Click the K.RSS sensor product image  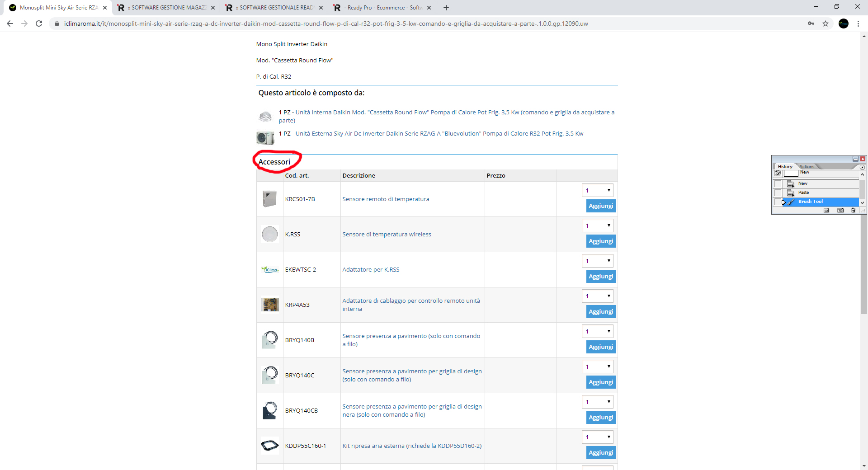pos(270,234)
